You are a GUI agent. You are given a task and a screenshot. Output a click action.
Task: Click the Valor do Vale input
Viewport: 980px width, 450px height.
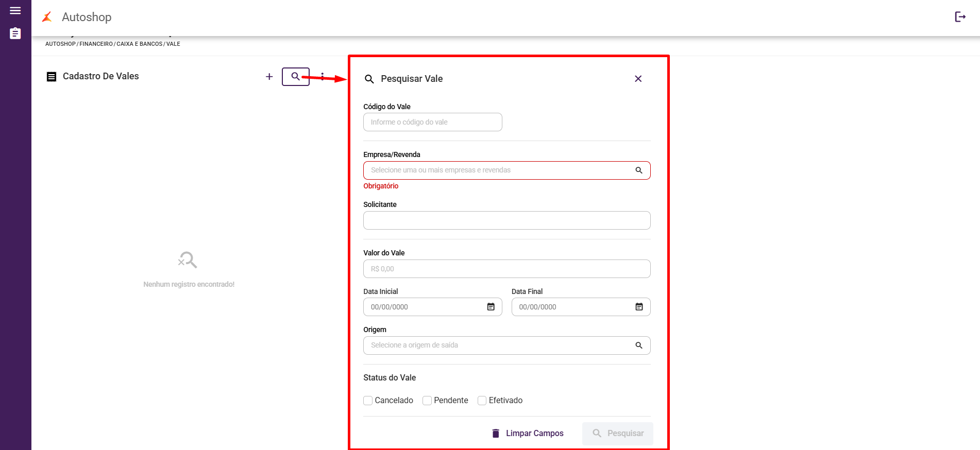(x=506, y=269)
